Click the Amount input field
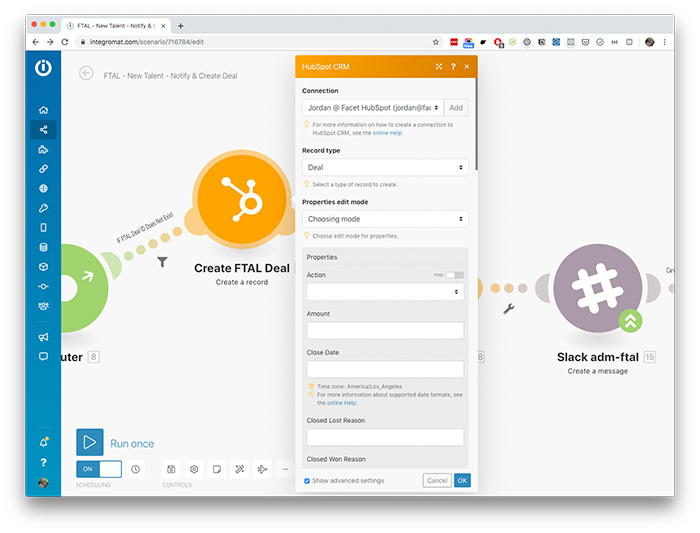 385,331
